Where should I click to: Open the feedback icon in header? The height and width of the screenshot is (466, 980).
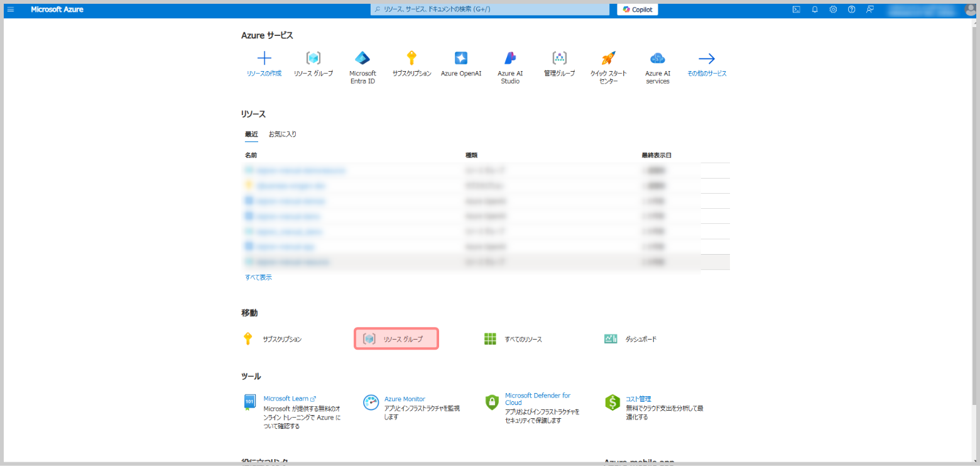(x=870, y=9)
